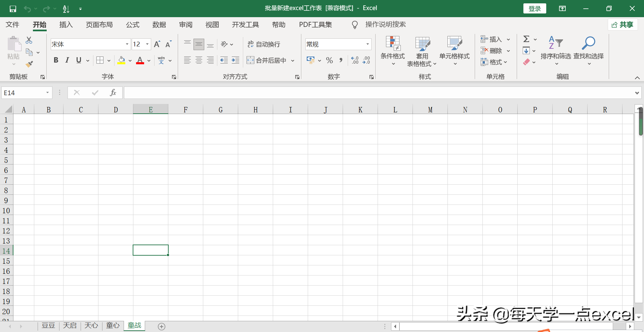The width and height of the screenshot is (644, 332).
Task: Switch to 页面布局 ribbon tab
Action: click(x=99, y=25)
